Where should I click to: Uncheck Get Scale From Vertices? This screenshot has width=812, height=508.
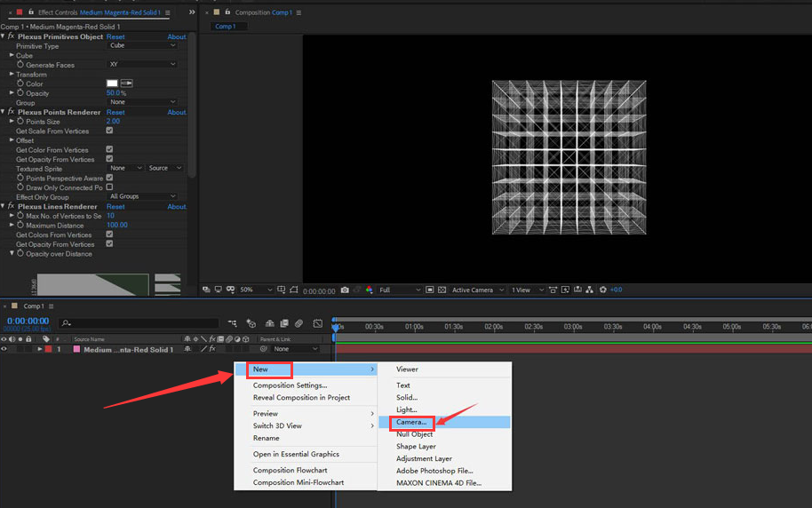click(109, 131)
